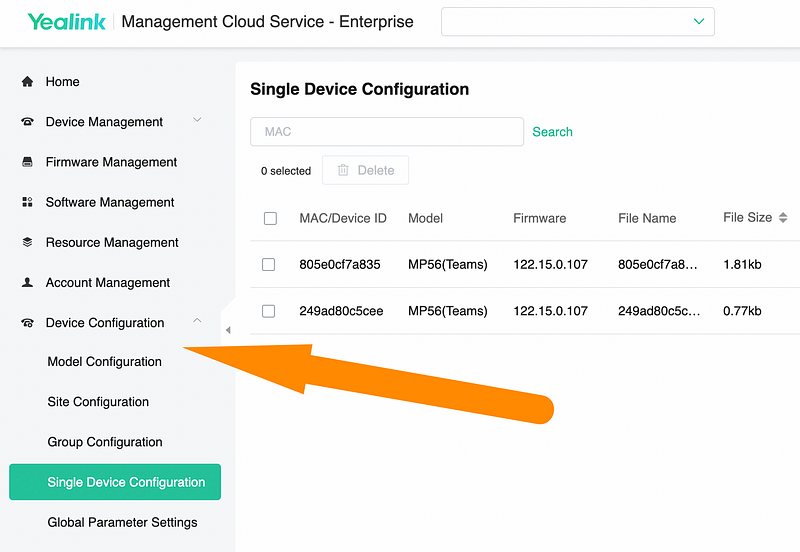Click Management Cloud Service - Enterprise title
Screen dimensions: 800x552
267,22
